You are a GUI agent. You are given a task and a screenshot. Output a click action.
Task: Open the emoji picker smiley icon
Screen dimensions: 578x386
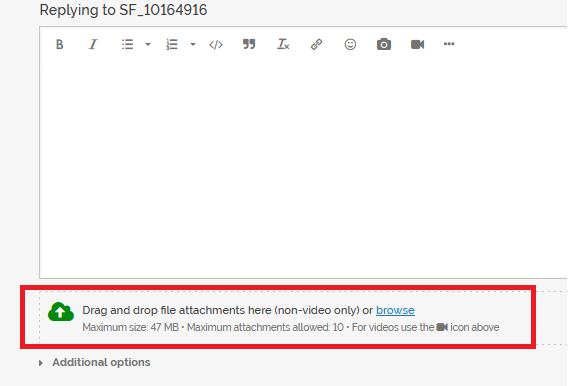point(350,45)
